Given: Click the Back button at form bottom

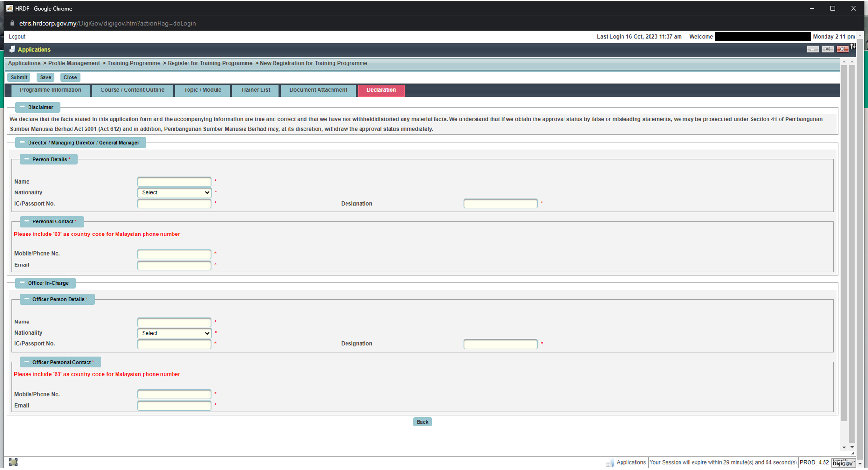Looking at the screenshot, I should tap(422, 422).
